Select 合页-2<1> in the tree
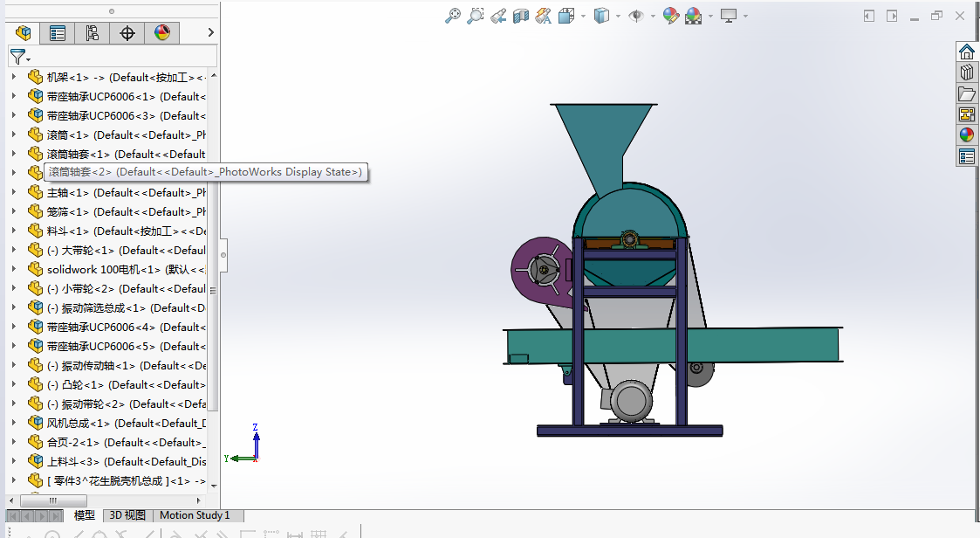 click(x=127, y=442)
